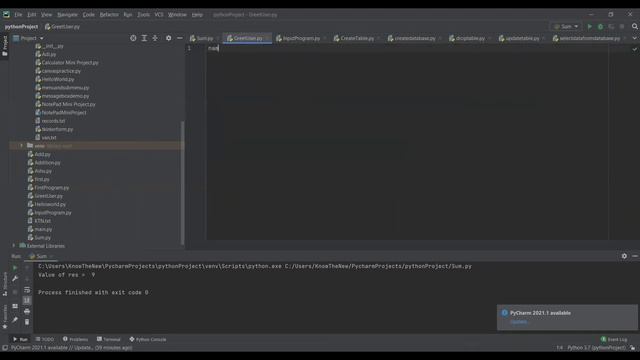Click the wrench icon in Run panel
Screen dimensions: 640x360
pyautogui.click(x=15, y=279)
